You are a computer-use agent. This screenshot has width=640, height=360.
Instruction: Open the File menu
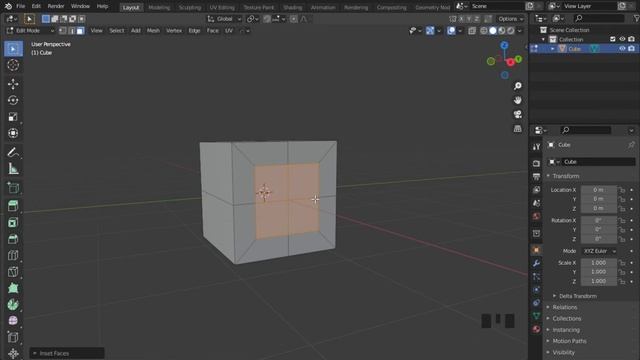20,7
